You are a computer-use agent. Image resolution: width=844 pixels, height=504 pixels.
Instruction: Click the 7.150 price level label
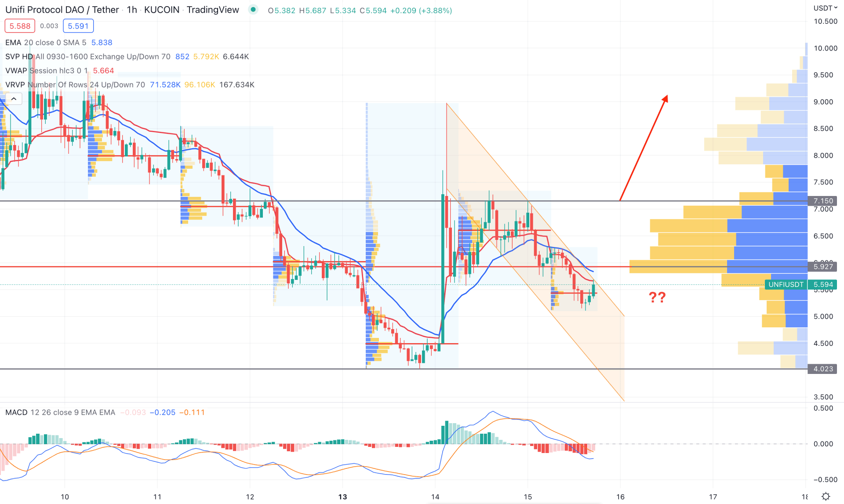(823, 201)
